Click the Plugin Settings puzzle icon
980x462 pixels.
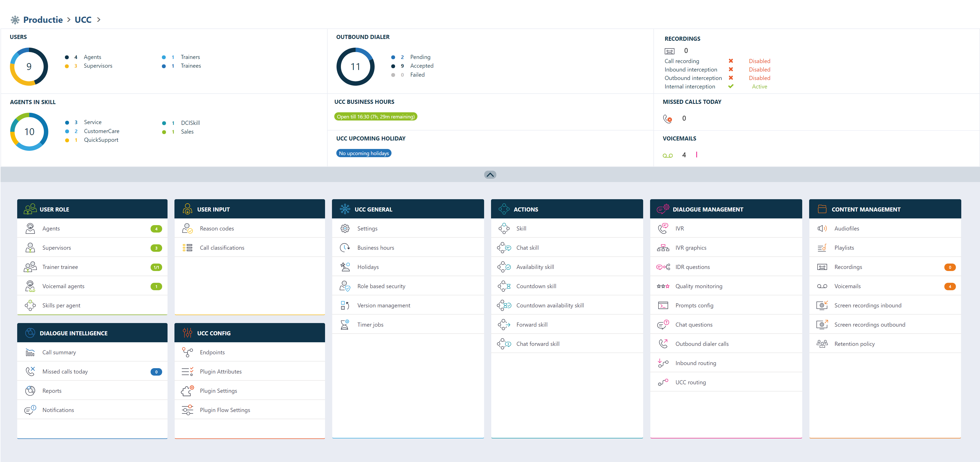[187, 391]
